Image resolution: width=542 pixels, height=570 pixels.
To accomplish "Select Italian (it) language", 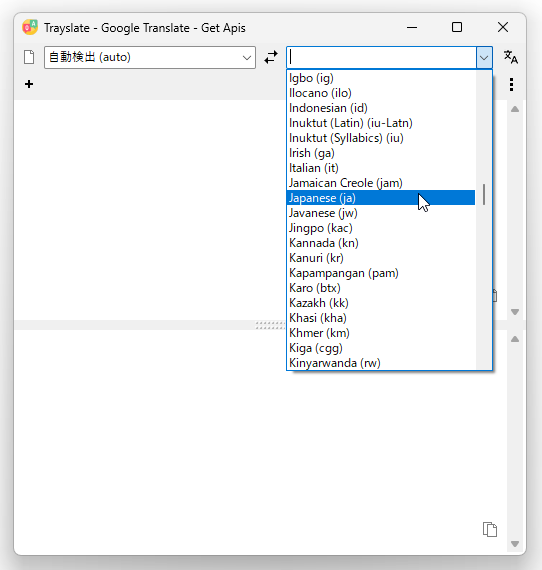I will click(x=381, y=168).
